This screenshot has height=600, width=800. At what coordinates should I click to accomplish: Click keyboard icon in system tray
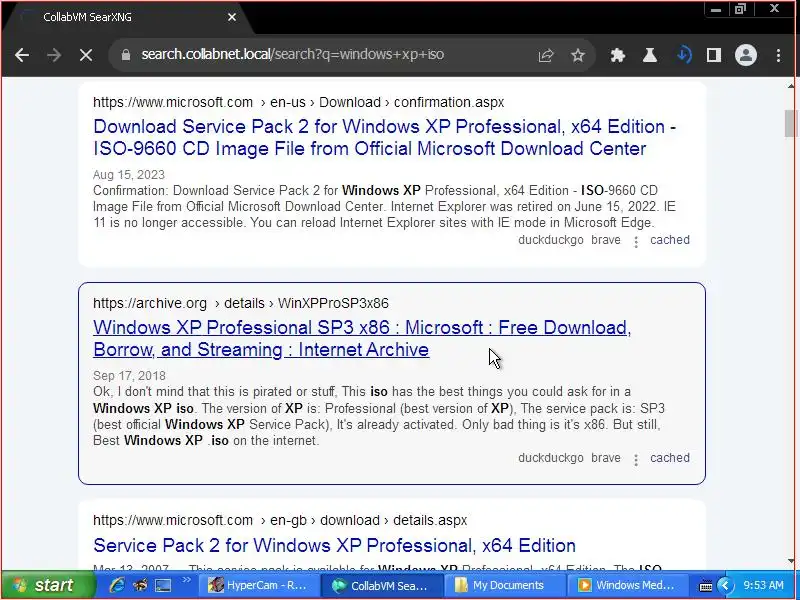coord(705,586)
